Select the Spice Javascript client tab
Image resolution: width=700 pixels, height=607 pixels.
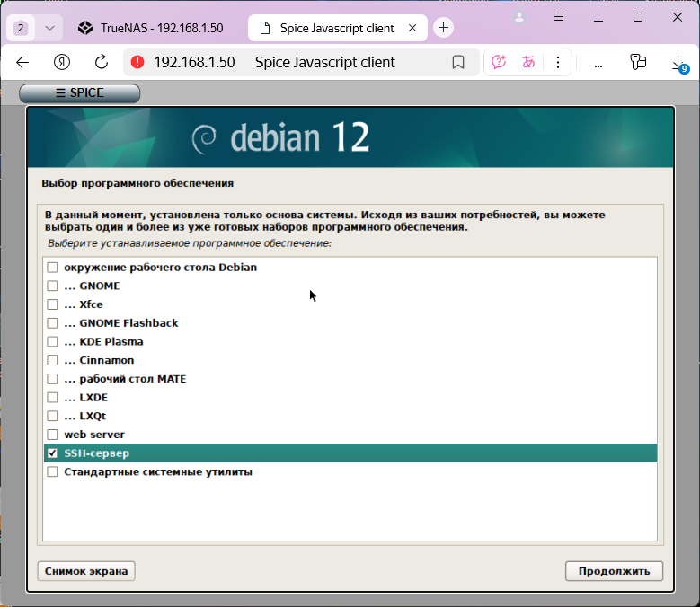click(338, 28)
